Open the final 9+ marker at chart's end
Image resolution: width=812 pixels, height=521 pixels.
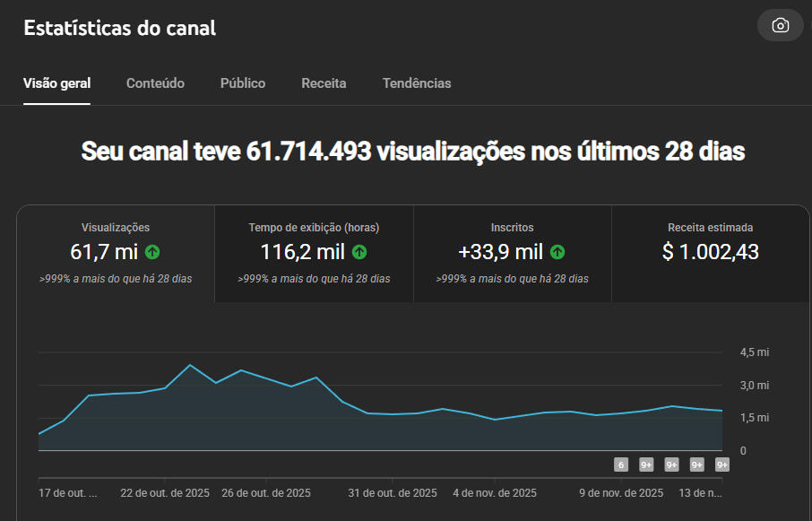722,465
